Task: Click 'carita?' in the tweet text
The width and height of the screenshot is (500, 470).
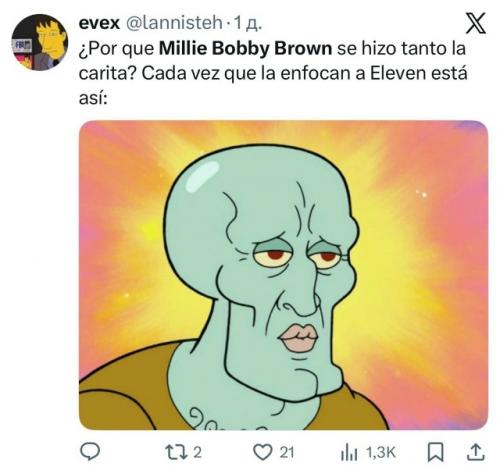Action: click(107, 74)
